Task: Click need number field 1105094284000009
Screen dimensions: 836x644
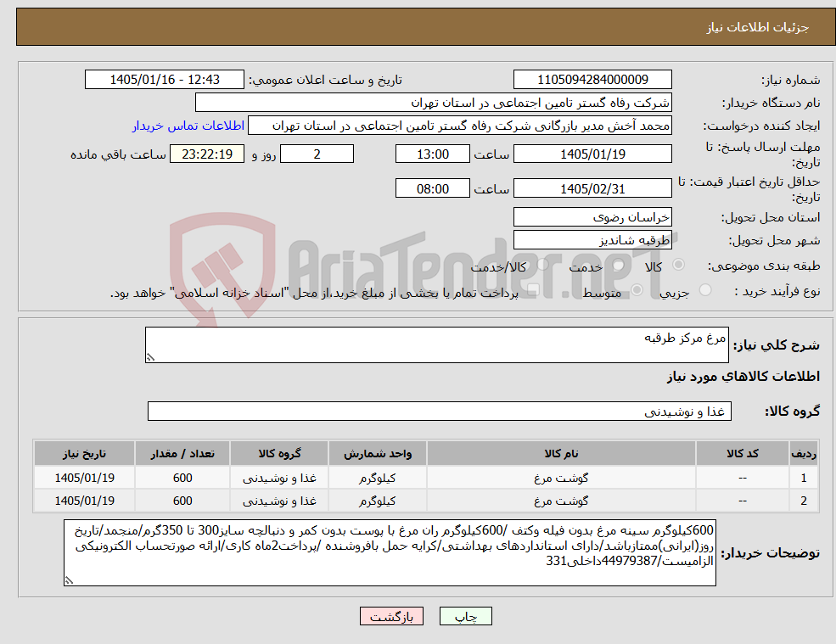Action: point(592,80)
